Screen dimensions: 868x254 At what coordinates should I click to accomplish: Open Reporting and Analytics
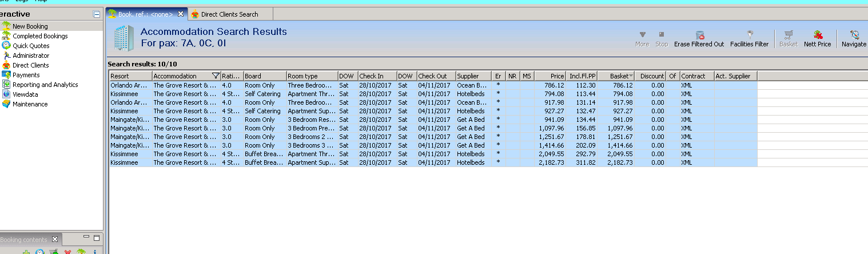pyautogui.click(x=45, y=85)
